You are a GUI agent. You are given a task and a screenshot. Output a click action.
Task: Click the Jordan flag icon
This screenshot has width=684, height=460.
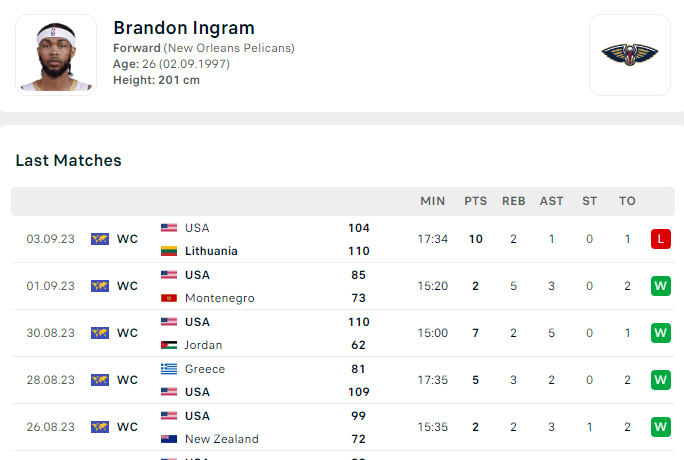[169, 345]
